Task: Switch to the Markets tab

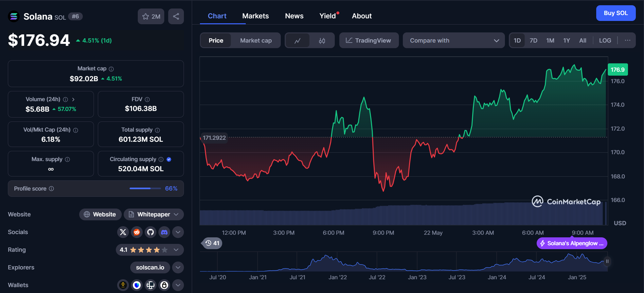Action: point(255,16)
